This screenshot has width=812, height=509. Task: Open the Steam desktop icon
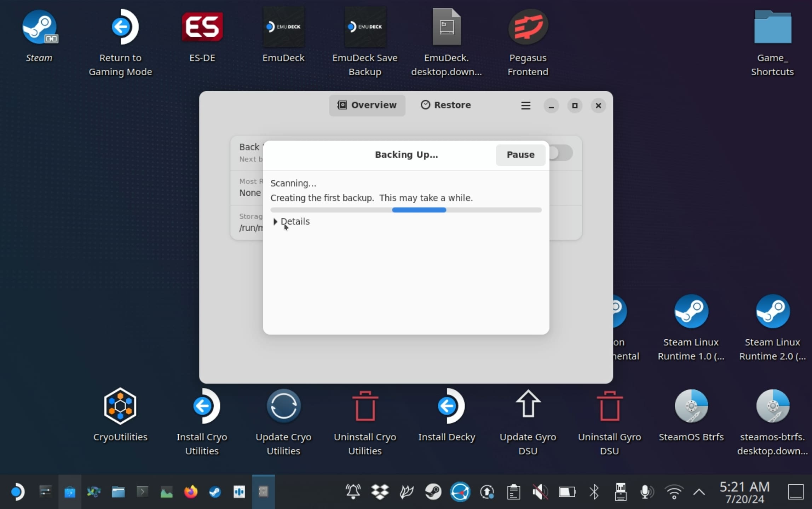point(39,36)
